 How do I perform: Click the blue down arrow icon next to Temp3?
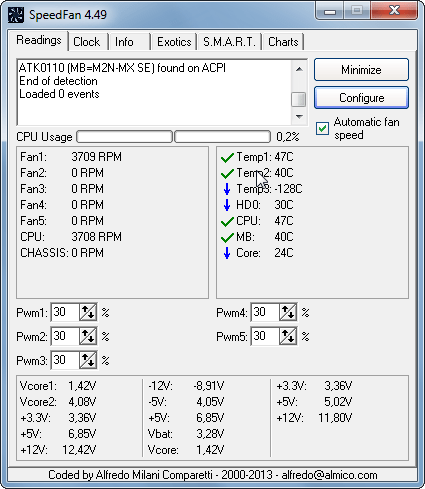pos(227,189)
